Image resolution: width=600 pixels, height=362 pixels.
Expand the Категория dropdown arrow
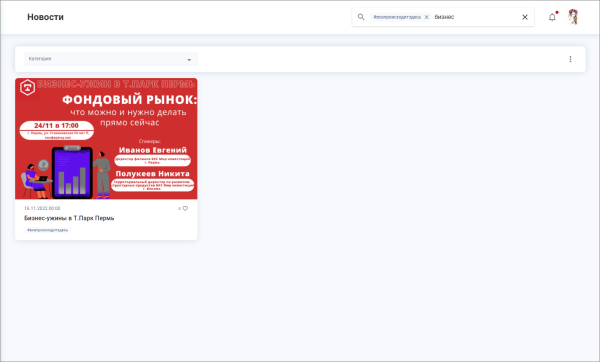pos(189,60)
